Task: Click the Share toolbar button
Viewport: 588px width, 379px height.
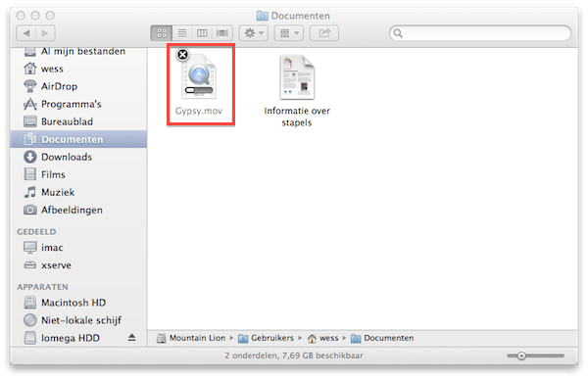Action: tap(324, 33)
